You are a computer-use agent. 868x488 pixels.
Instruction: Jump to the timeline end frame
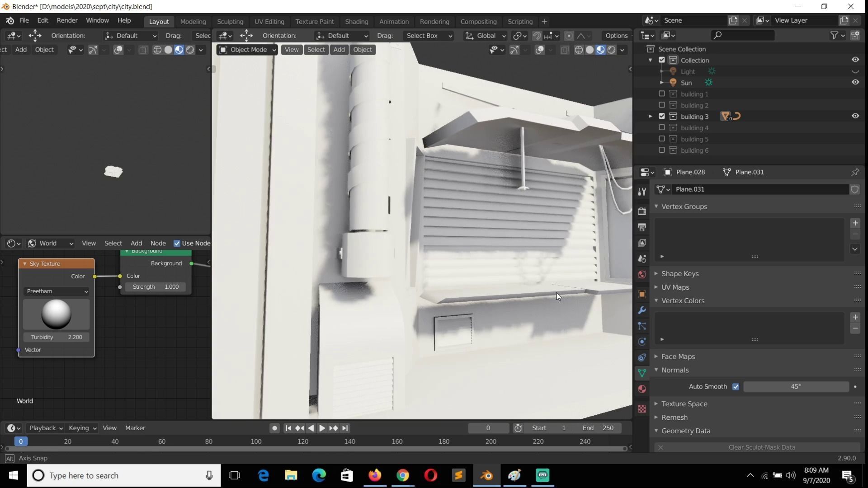(x=345, y=428)
